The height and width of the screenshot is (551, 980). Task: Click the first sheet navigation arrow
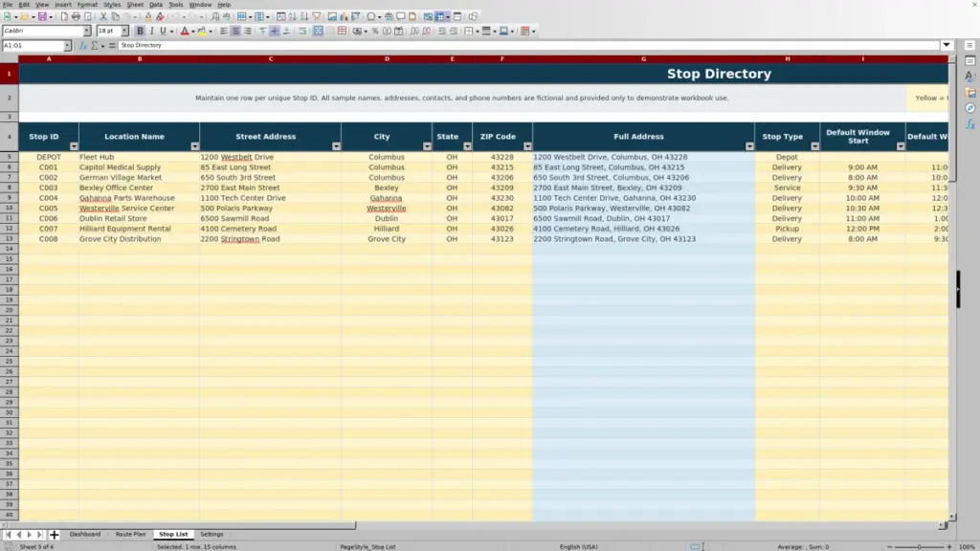[8, 534]
